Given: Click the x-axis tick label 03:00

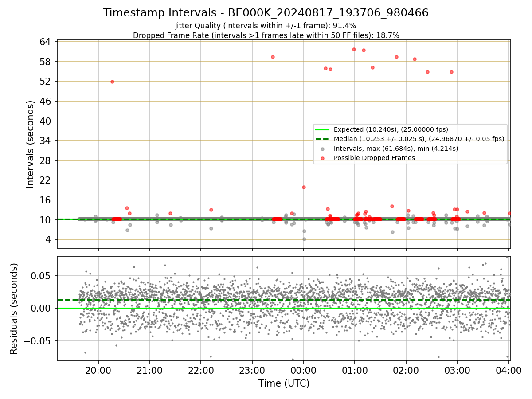Looking at the screenshot, I should pos(458,370).
